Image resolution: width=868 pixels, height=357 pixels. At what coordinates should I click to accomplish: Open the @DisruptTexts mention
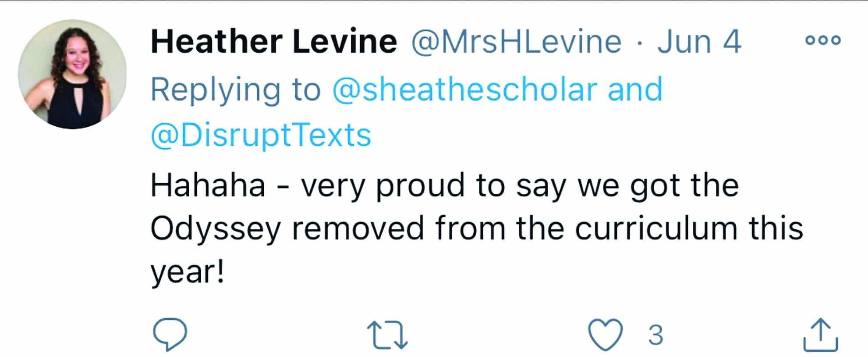click(x=261, y=135)
